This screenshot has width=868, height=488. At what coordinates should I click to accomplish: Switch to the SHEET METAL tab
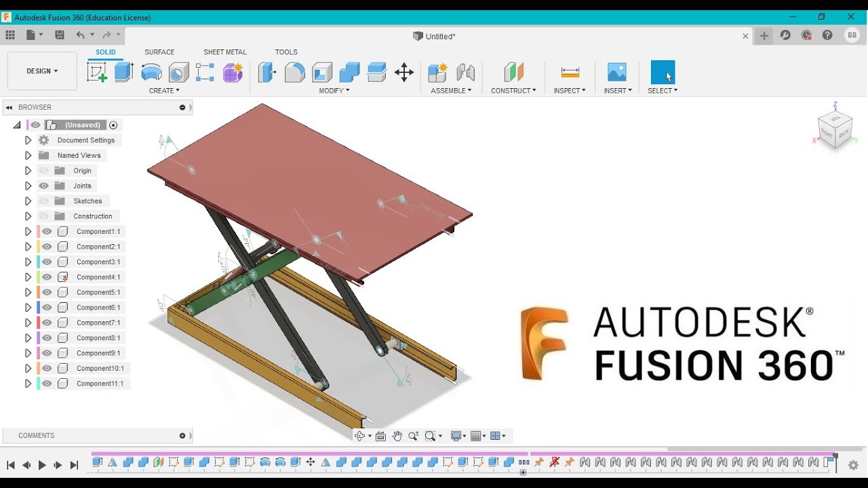225,52
